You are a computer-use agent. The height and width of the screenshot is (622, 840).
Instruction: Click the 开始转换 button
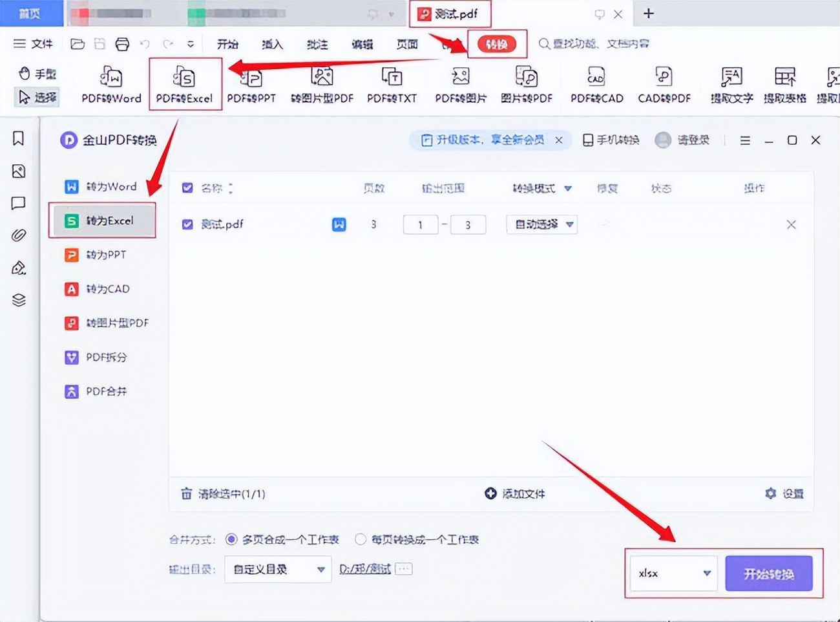click(x=770, y=573)
